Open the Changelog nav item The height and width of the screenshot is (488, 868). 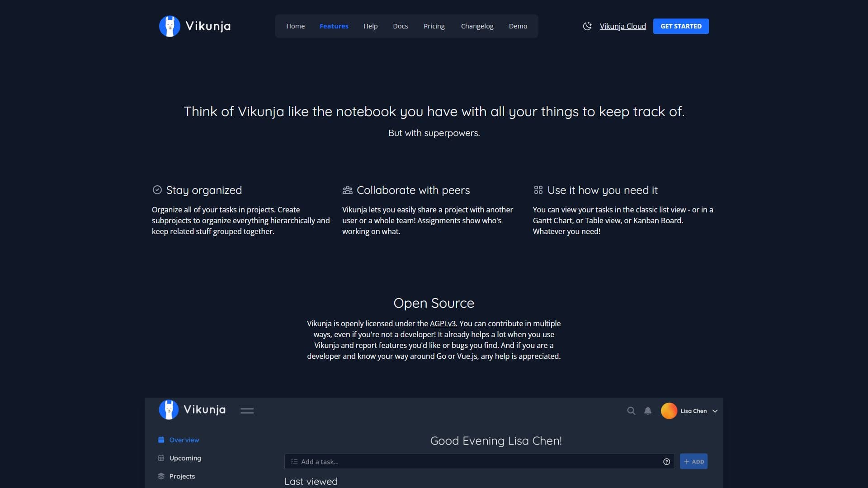(477, 26)
